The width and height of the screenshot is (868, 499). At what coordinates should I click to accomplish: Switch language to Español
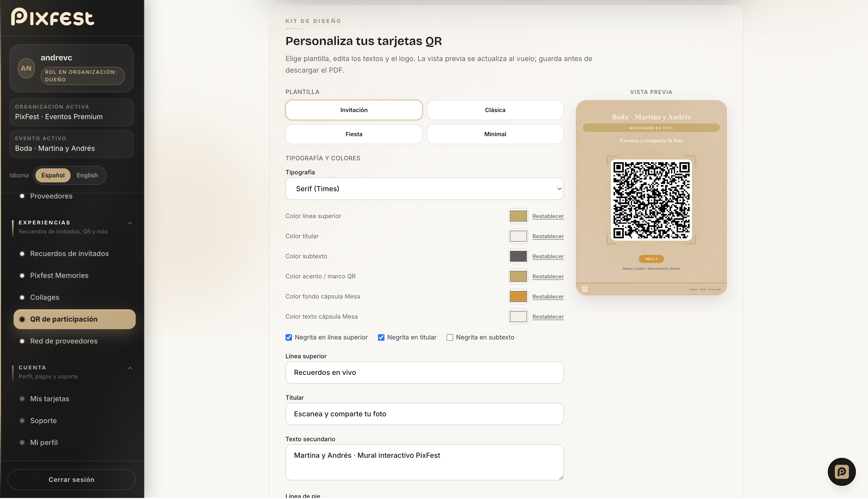tap(53, 175)
